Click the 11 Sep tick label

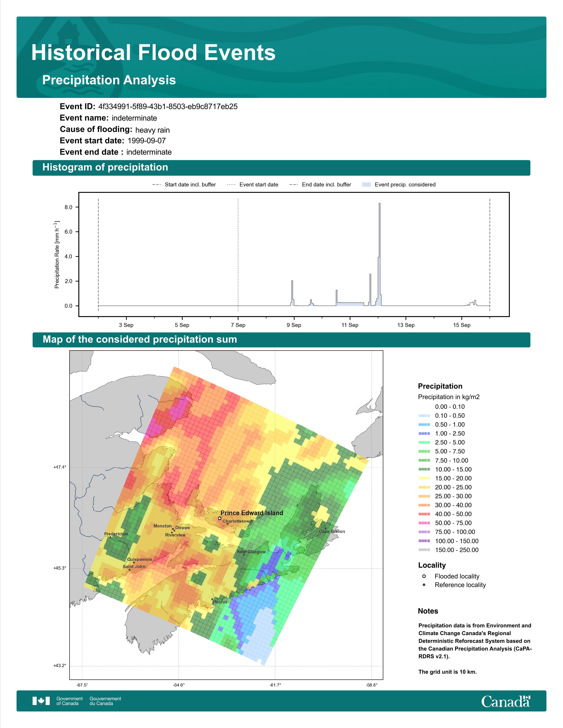tap(350, 325)
